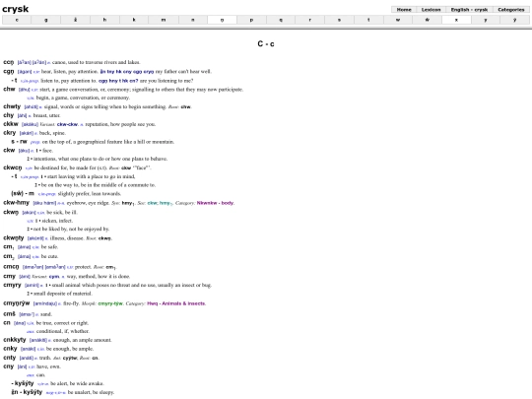Click the ckry headword meaning back, spine
The width and height of the screenshot is (532, 399).
click(x=10, y=133)
